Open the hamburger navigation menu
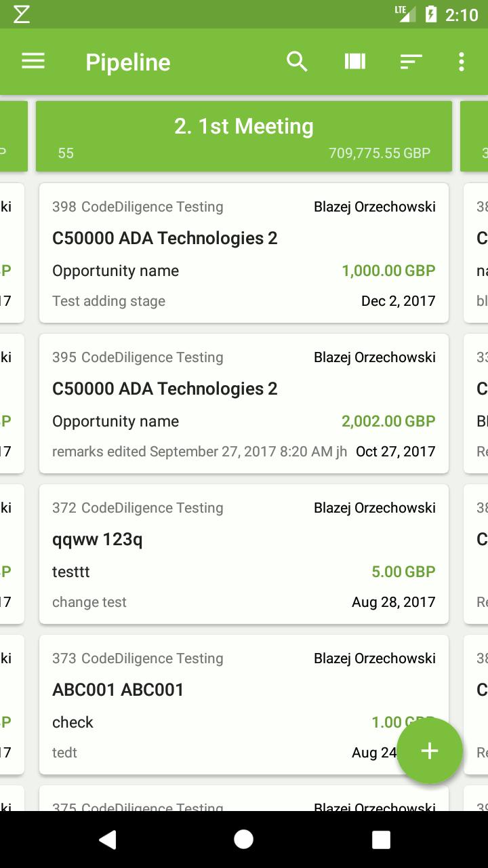This screenshot has height=868, width=488. pyautogui.click(x=33, y=62)
